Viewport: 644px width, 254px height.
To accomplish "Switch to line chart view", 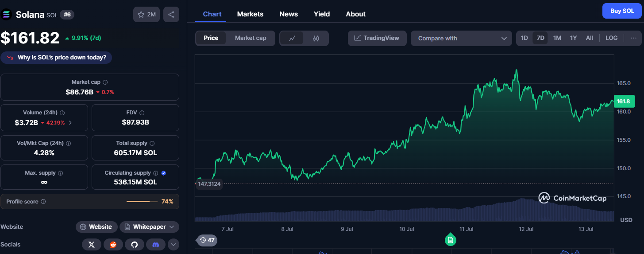I will point(292,38).
